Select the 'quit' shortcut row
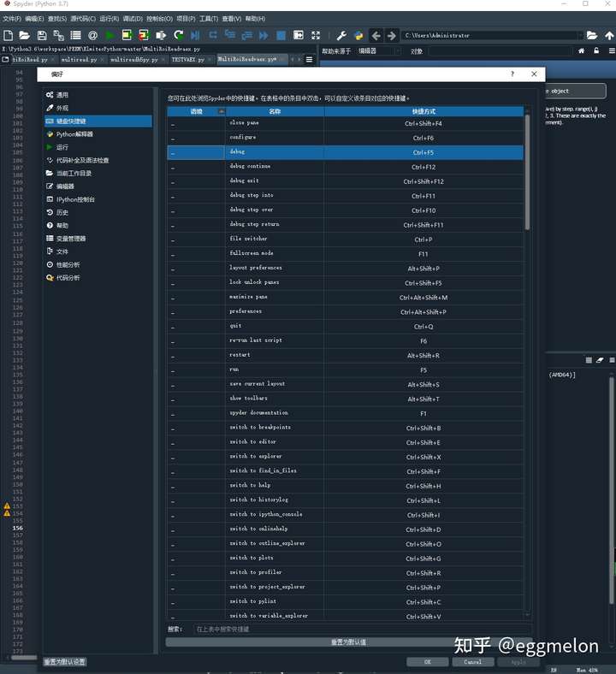Image resolution: width=616 pixels, height=674 pixels. click(x=345, y=327)
